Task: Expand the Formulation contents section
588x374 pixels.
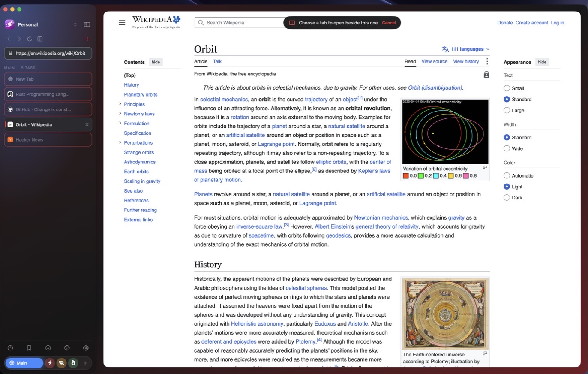Action: point(120,123)
